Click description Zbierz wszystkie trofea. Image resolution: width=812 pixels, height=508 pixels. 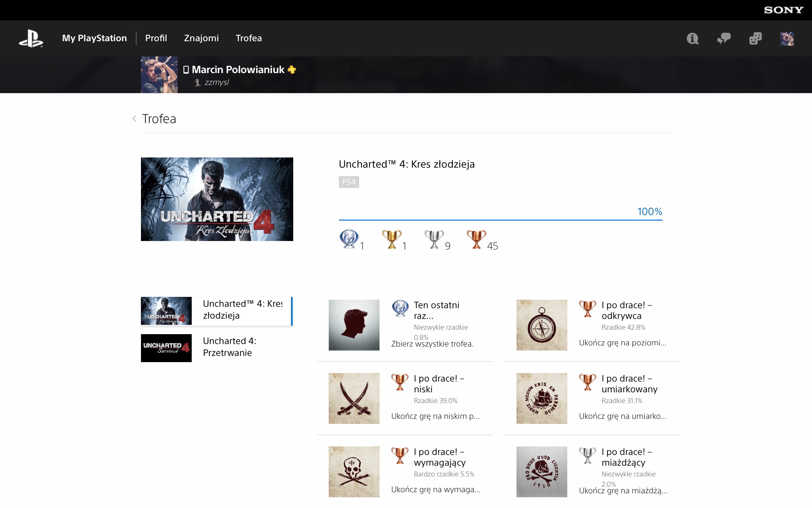click(x=433, y=344)
